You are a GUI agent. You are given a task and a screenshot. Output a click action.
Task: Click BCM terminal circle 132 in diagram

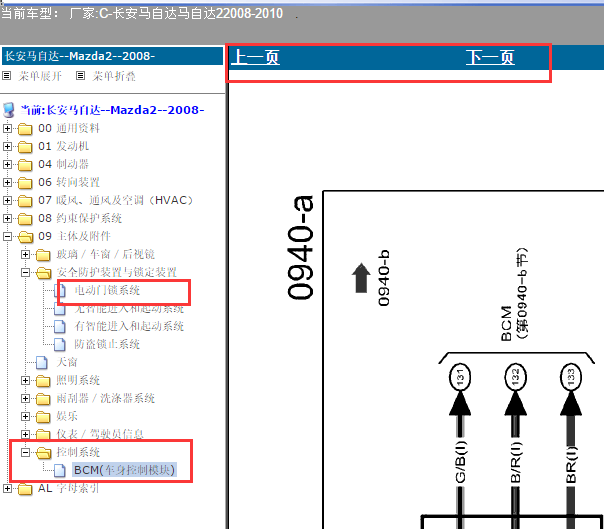[x=515, y=377]
